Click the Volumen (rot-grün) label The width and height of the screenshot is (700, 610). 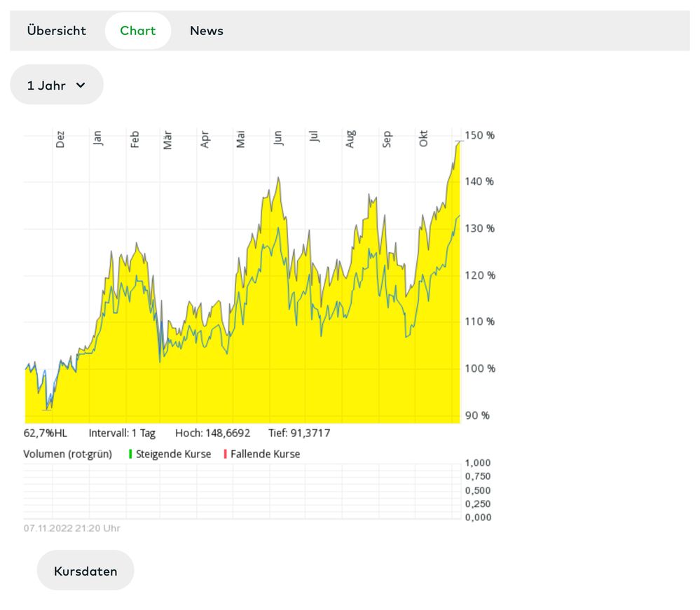(68, 454)
